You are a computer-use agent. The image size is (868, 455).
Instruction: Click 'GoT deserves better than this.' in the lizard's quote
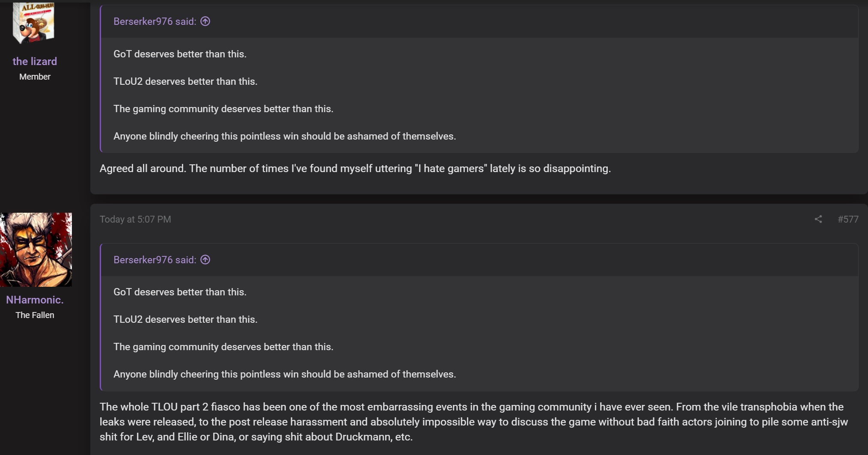tap(180, 54)
